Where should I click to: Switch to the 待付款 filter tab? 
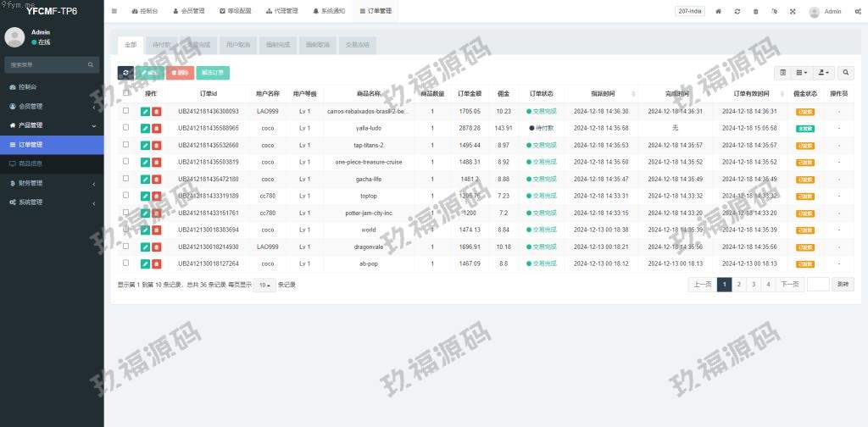pos(160,44)
